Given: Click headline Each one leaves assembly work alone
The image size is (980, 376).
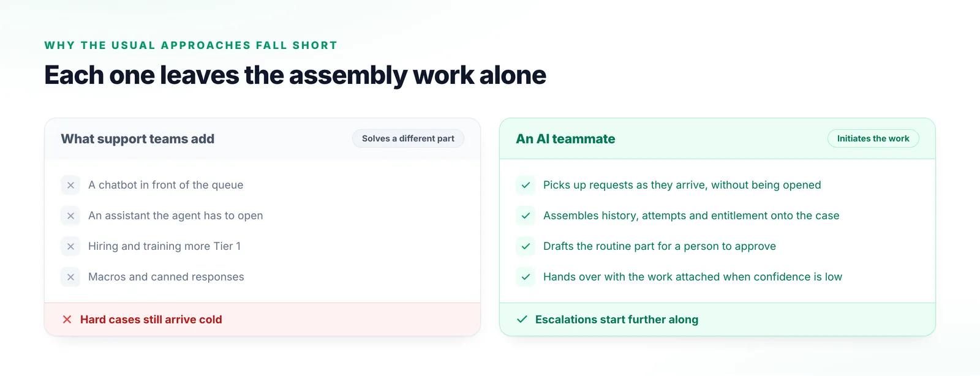Looking at the screenshot, I should tap(295, 75).
